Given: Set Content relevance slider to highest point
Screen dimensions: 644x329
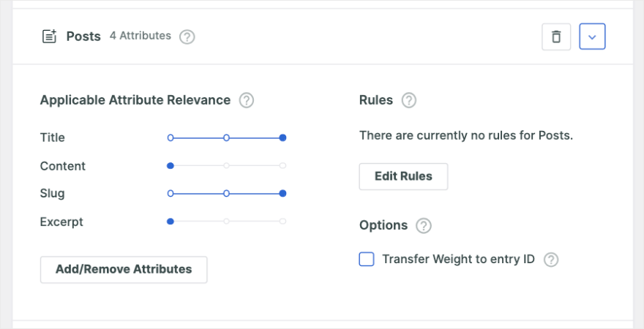Looking at the screenshot, I should [x=282, y=166].
